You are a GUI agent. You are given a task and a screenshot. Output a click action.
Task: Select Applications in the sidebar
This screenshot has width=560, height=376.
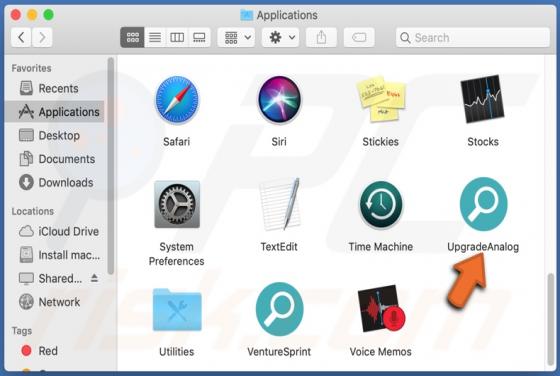(x=54, y=112)
